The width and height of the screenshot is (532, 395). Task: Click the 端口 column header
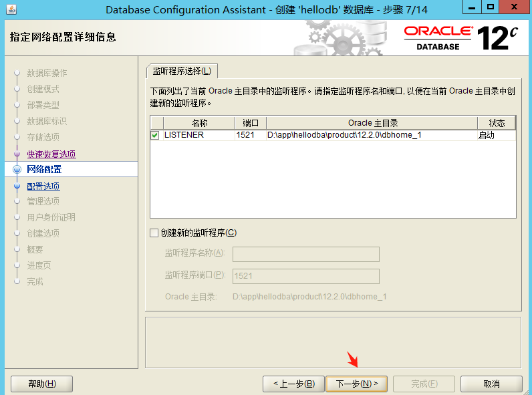pyautogui.click(x=251, y=123)
